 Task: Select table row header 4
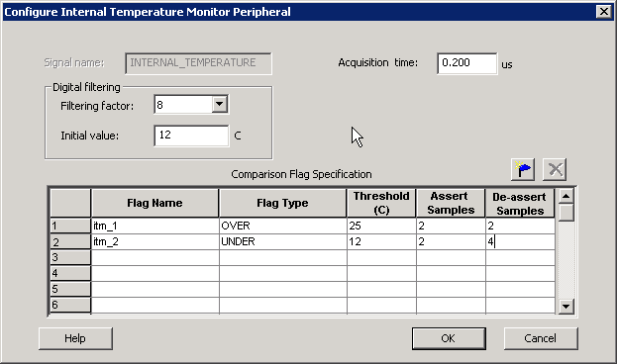coord(70,273)
